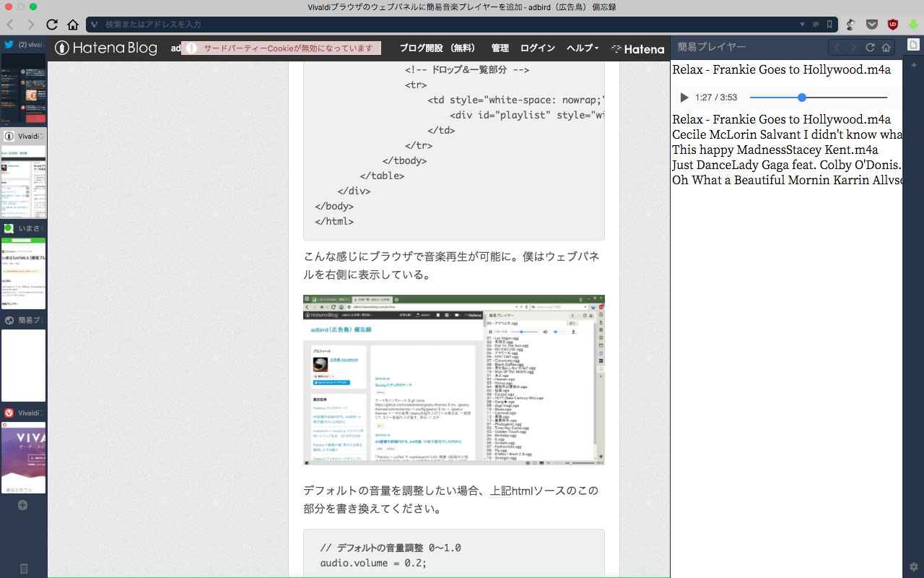Viewport: 924px width, 578px height.
Task: Play Relax - Frankie Goes to Hollywood from playlist
Action: 781,119
